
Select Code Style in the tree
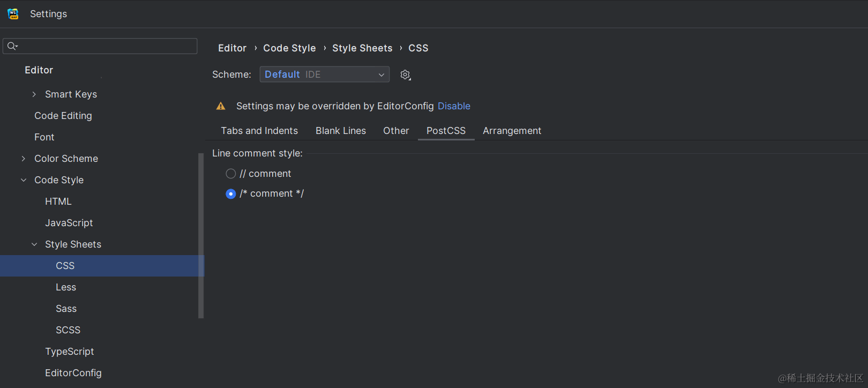[59, 180]
